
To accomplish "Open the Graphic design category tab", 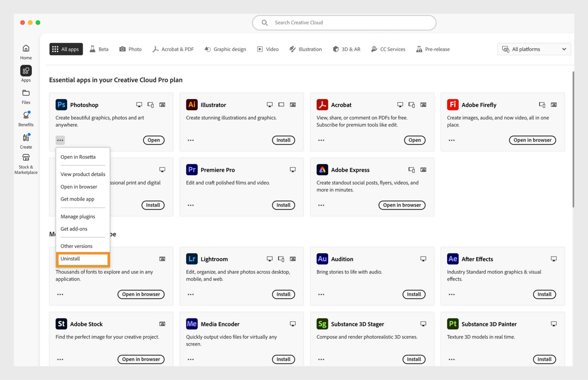I will 225,49.
